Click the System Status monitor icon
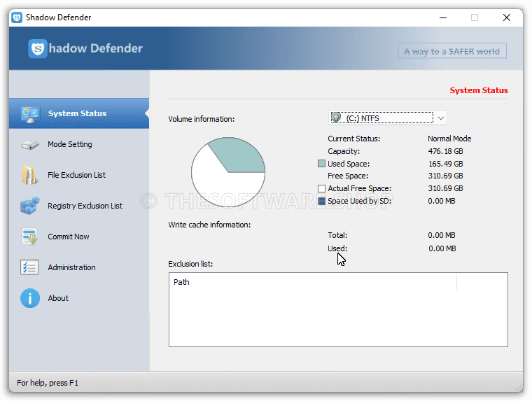Image resolution: width=532 pixels, height=401 pixels. click(30, 115)
